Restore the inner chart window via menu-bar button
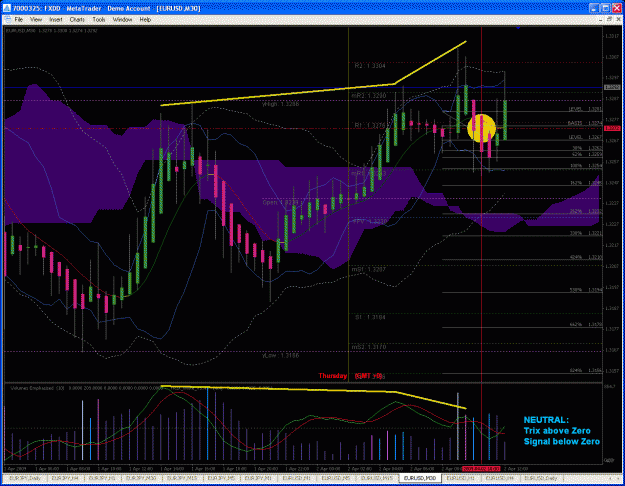The width and height of the screenshot is (625, 486). coord(609,19)
